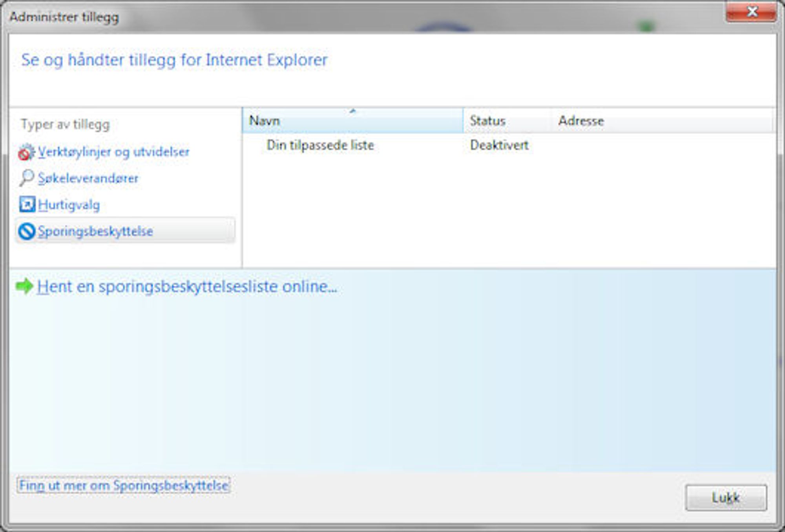The width and height of the screenshot is (785, 532).
Task: Open Verktøylinjer og utvidelser category
Action: [x=113, y=152]
